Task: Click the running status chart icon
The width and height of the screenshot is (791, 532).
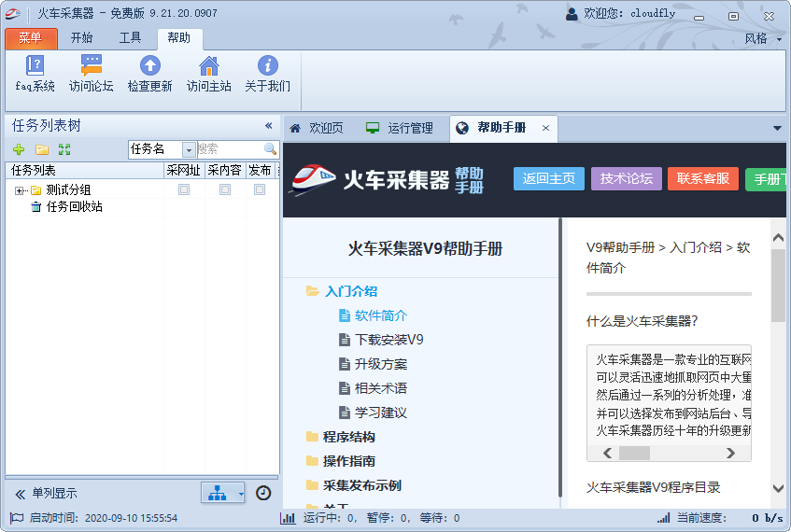Action: (288, 518)
